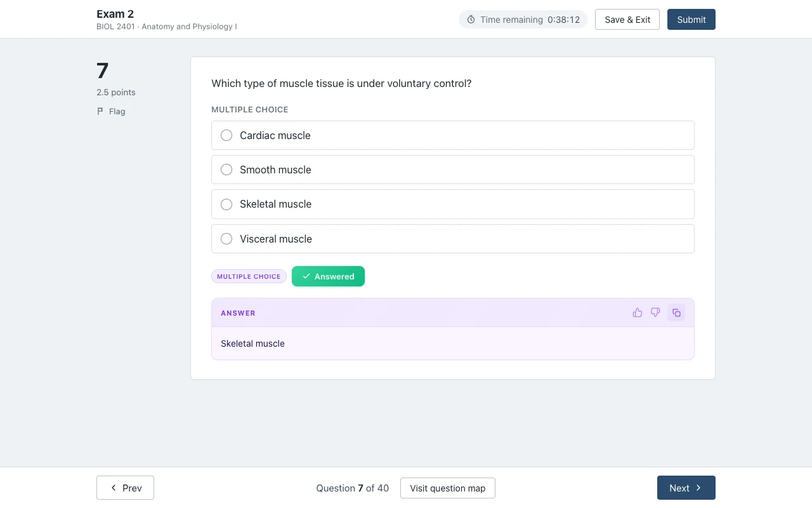Image resolution: width=812 pixels, height=508 pixels.
Task: Flag question 7
Action: (x=111, y=111)
